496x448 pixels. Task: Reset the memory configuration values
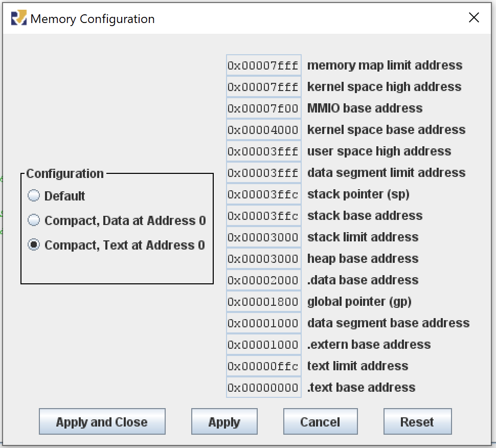(417, 421)
